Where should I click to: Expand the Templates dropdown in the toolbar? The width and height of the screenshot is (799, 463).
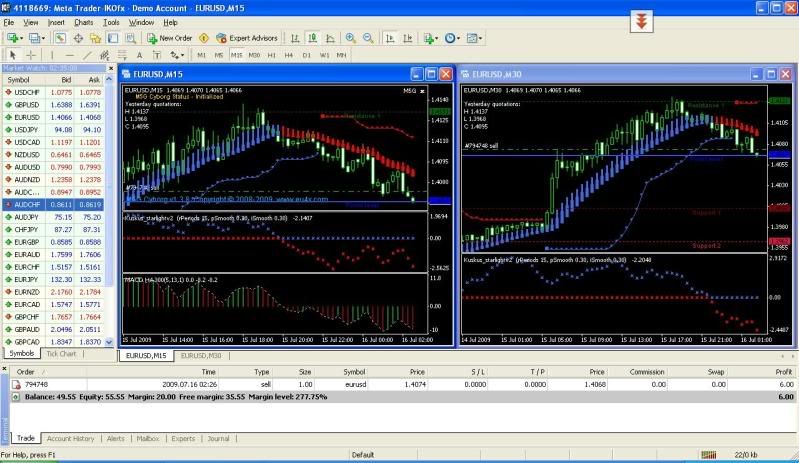(x=476, y=38)
